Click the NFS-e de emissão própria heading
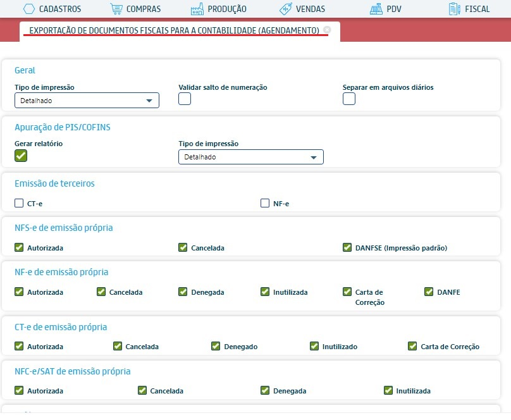This screenshot has width=511, height=420. point(63,228)
